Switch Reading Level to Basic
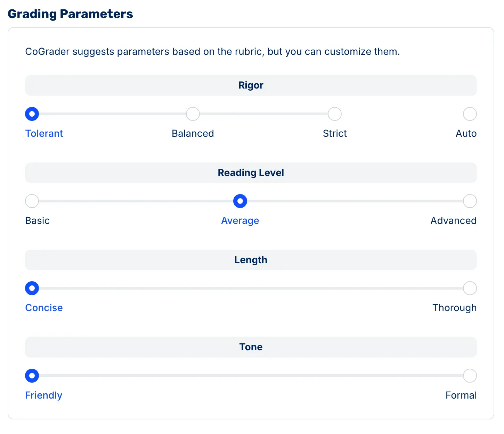 [x=32, y=201]
